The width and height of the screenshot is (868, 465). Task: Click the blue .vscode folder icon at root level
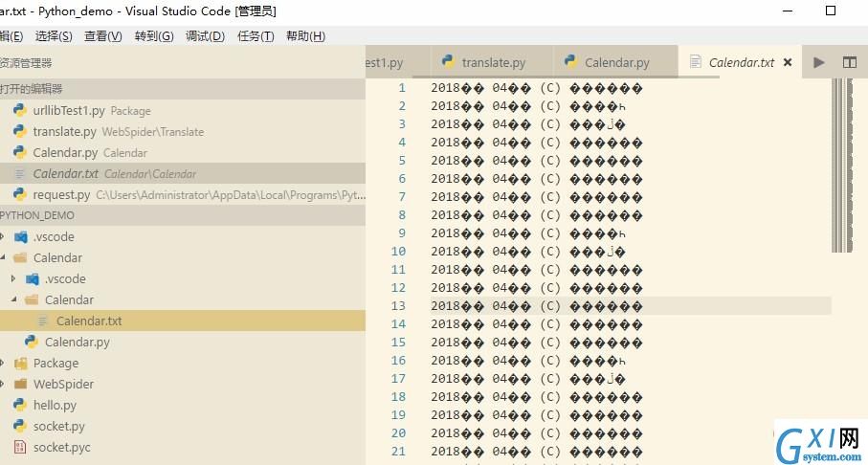click(21, 237)
